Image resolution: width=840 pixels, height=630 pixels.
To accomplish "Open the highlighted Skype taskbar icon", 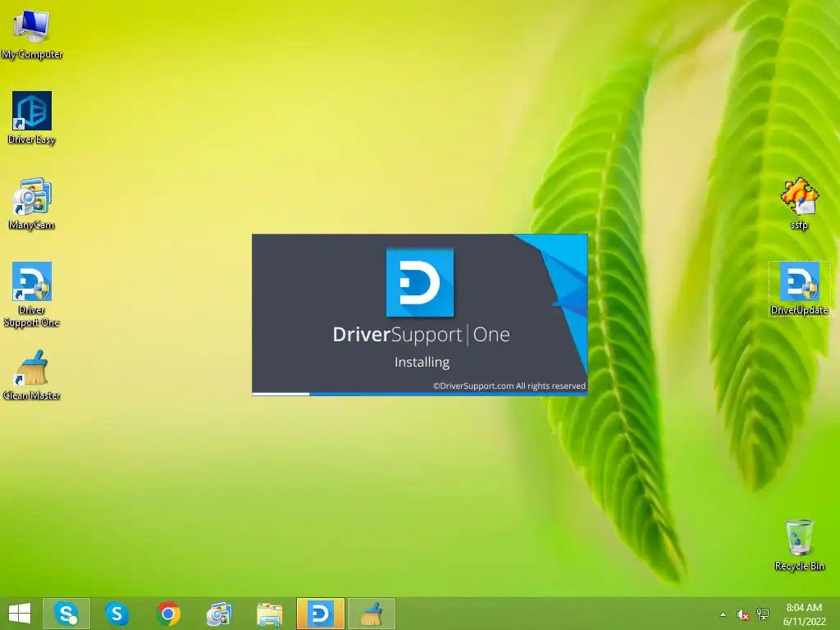I will (x=66, y=614).
